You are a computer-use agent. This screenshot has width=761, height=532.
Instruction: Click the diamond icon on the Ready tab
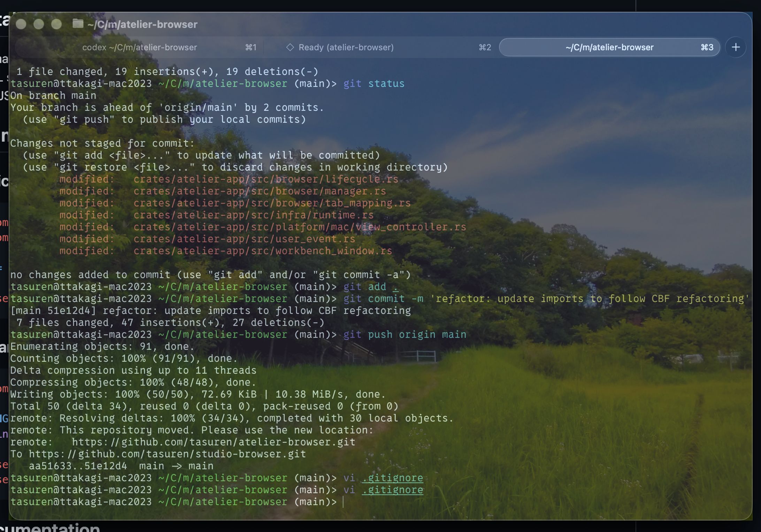[x=290, y=47]
